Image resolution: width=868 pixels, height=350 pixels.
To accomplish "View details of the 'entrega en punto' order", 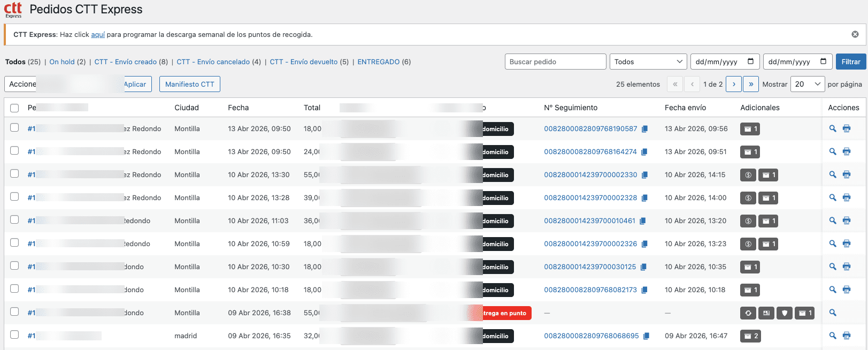I will coord(833,313).
